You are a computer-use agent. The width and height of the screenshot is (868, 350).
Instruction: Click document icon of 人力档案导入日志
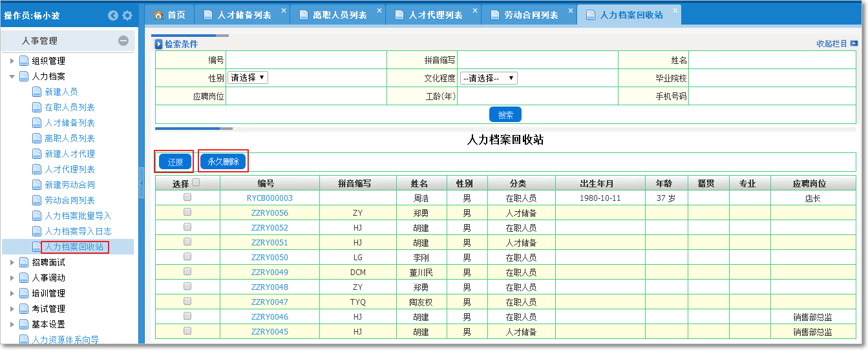tap(37, 231)
